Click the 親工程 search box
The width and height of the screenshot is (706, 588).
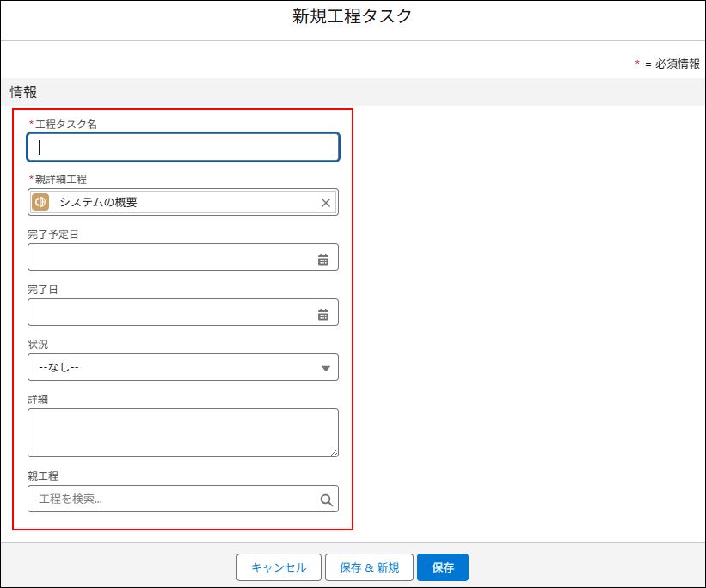pyautogui.click(x=172, y=499)
